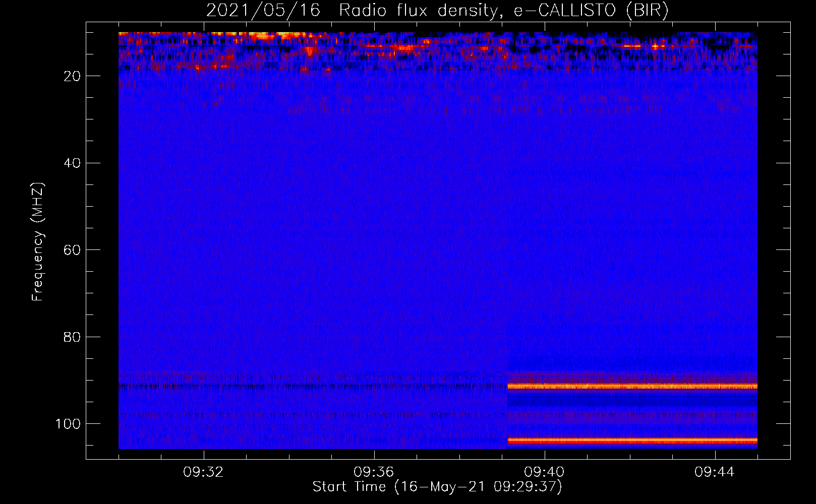Screen dimensions: 816x504
Task: Click the 'Frequency (MHZ)' axis label
Action: coord(38,242)
